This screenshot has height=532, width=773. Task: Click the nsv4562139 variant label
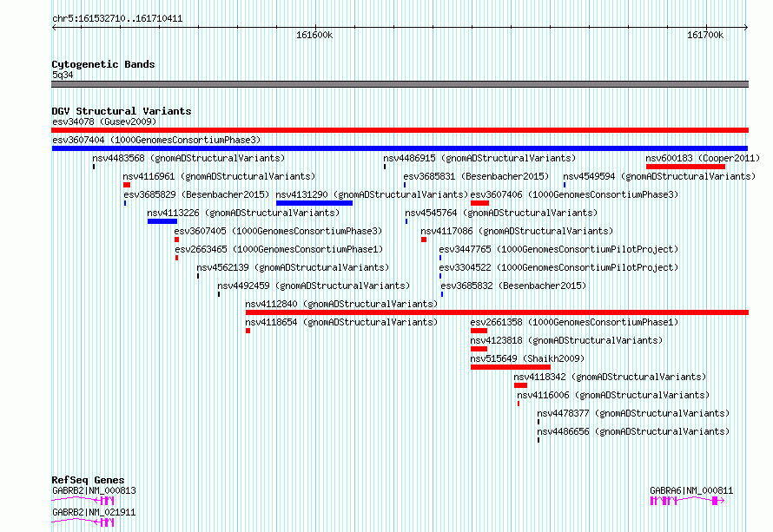[x=293, y=267]
